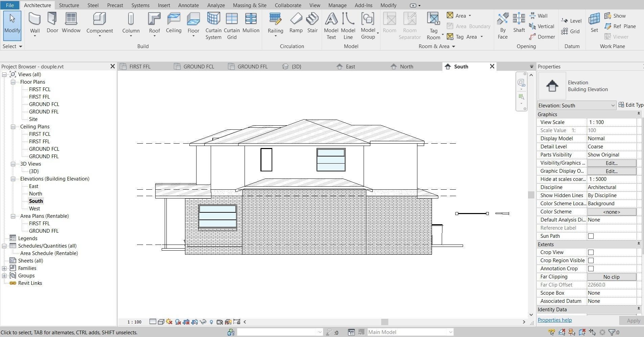Choose the Shaft opening tool
This screenshot has width=644, height=337.
click(x=519, y=23)
